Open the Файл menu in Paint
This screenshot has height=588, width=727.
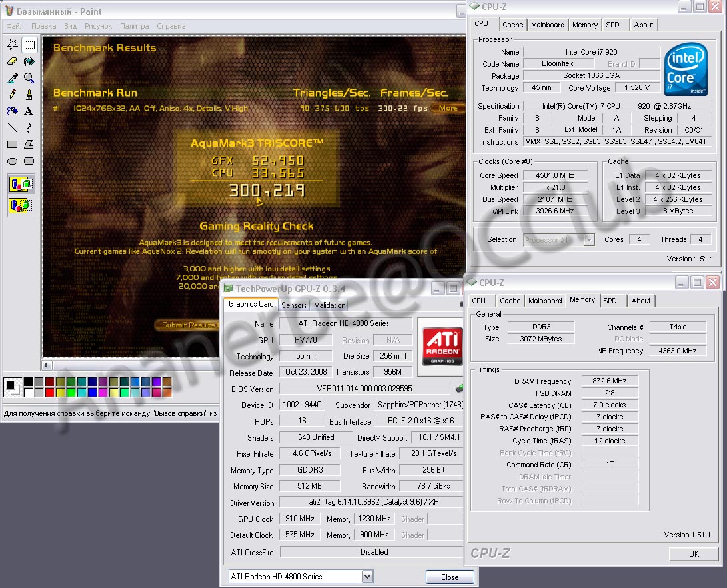(15, 26)
